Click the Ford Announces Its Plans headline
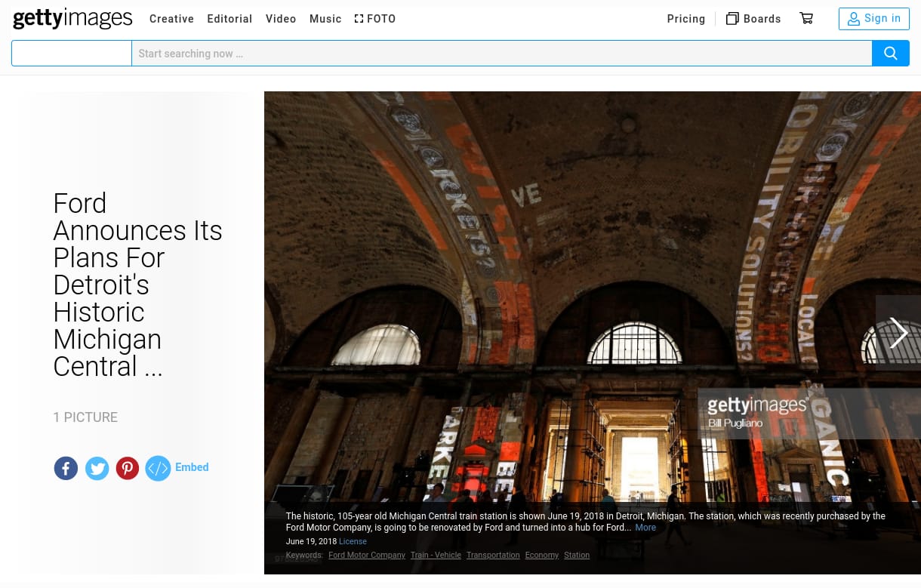This screenshot has width=921, height=588. [137, 285]
